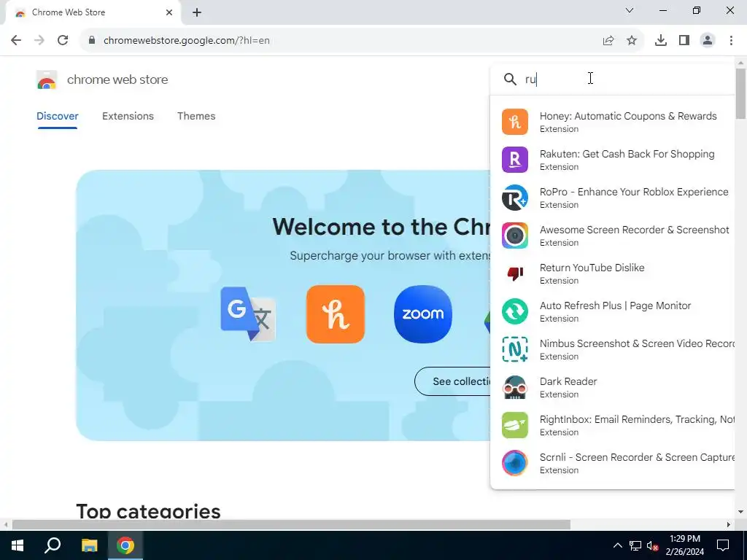Screen dimensions: 747x560
Task: Choose Dark Reader suggestion text
Action: [x=568, y=381]
